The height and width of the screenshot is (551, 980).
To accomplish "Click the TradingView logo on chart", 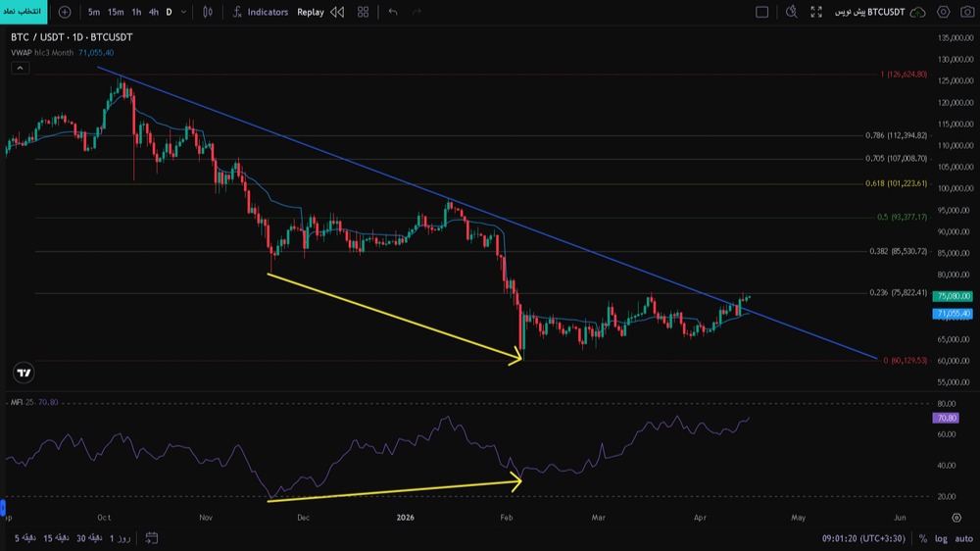I will point(24,373).
